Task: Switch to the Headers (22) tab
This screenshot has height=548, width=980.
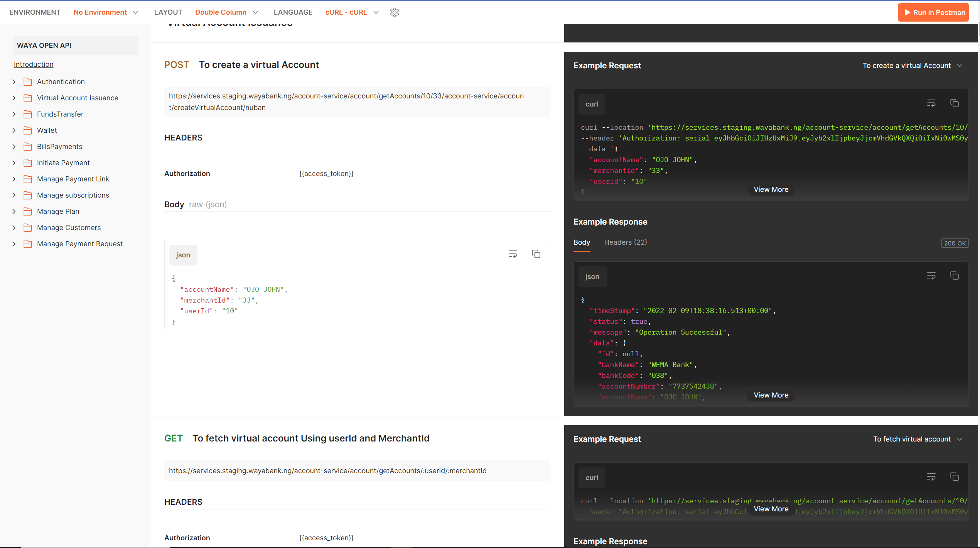Action: coord(626,242)
